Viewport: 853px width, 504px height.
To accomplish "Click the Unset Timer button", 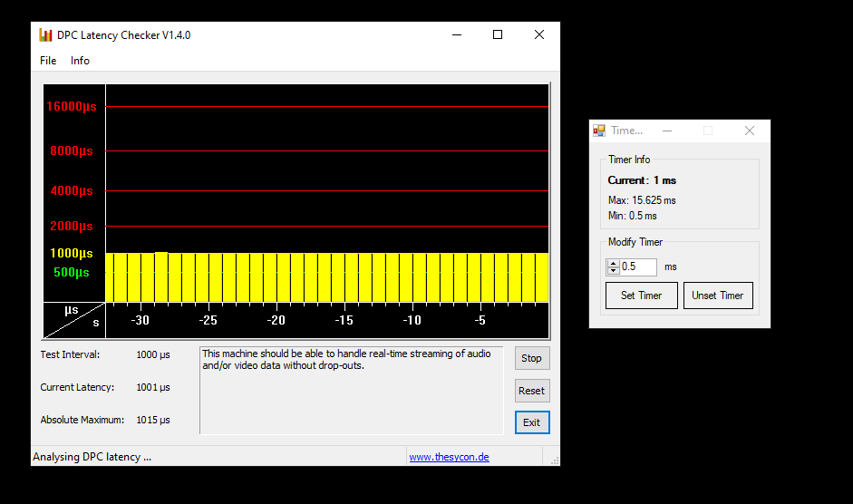I will (718, 296).
